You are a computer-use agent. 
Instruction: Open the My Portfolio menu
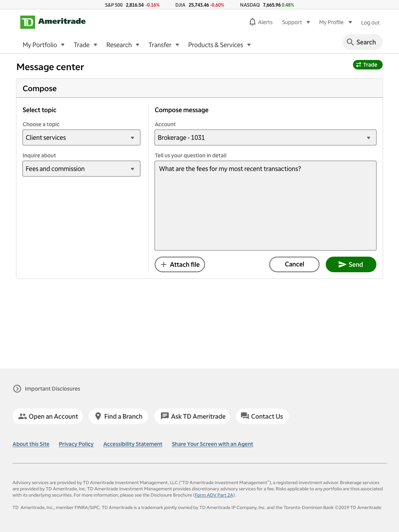pyautogui.click(x=44, y=45)
